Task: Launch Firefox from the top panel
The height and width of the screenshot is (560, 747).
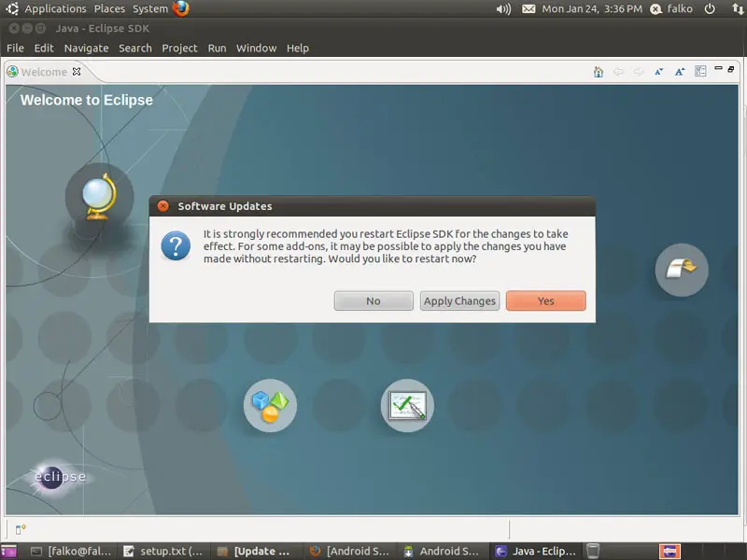Action: coord(180,9)
